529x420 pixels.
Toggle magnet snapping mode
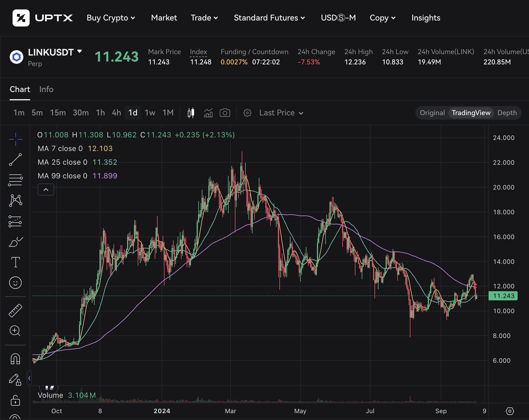(x=15, y=358)
